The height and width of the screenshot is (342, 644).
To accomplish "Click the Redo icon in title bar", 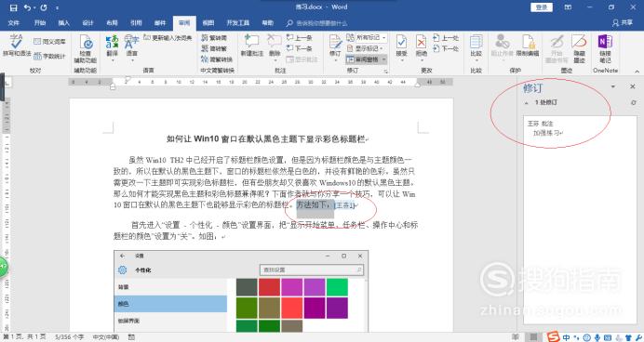I will [x=44, y=7].
